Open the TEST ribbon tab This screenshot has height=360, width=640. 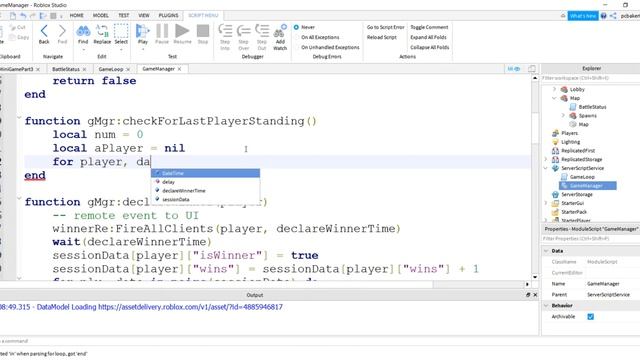click(x=124, y=16)
